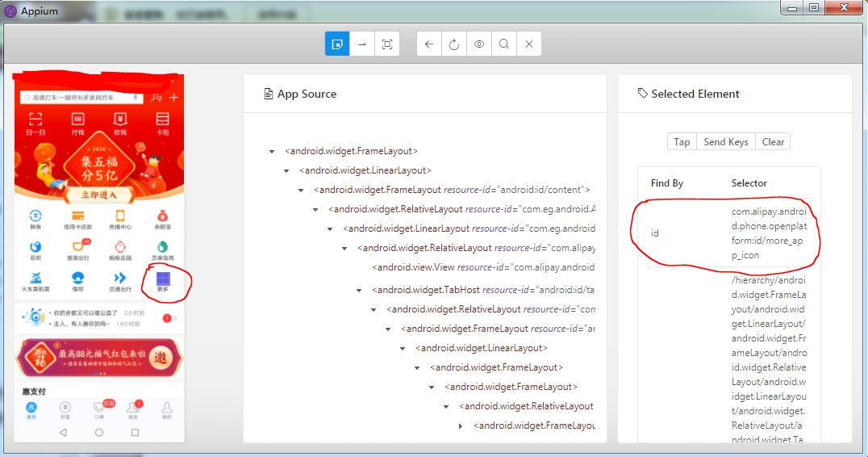868x457 pixels.
Task: Select the id selector value more_app_icon
Action: tap(769, 233)
